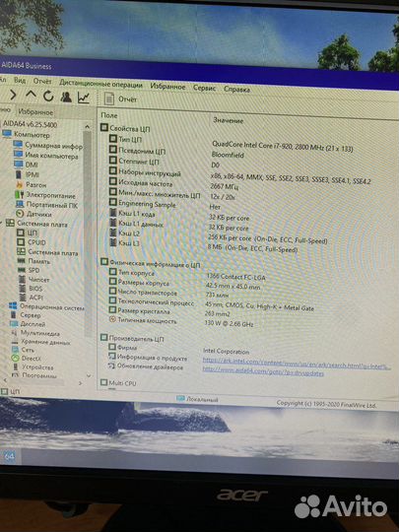This screenshot has height=532, width=399.
Task: Click the sidebar vertical scrollbar down arrow
Action: [x=89, y=376]
